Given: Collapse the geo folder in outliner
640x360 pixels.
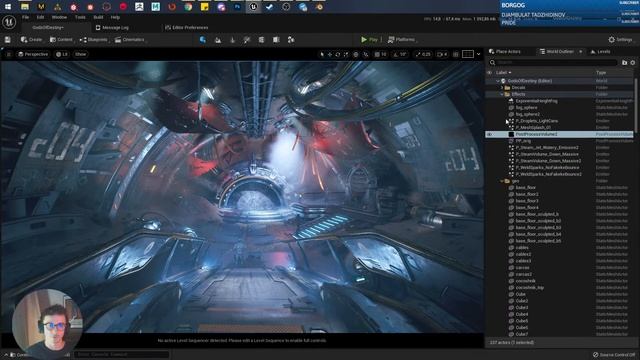Looking at the screenshot, I should click(x=502, y=181).
